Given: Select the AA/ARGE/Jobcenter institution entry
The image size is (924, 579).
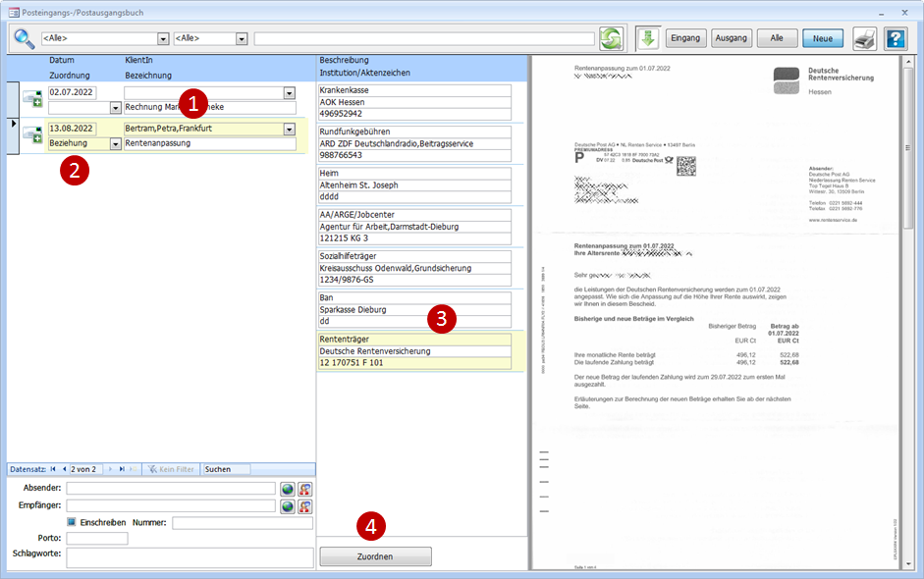Looking at the screenshot, I should tap(414, 215).
